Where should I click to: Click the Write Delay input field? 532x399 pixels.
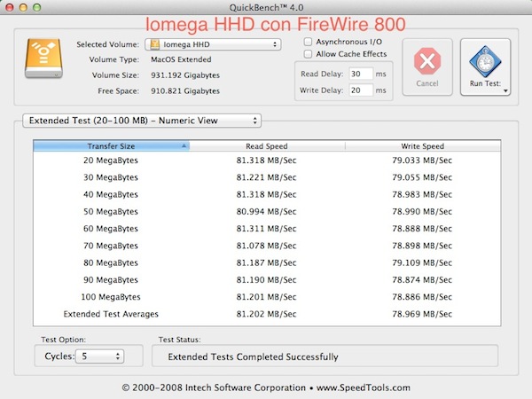(x=361, y=90)
